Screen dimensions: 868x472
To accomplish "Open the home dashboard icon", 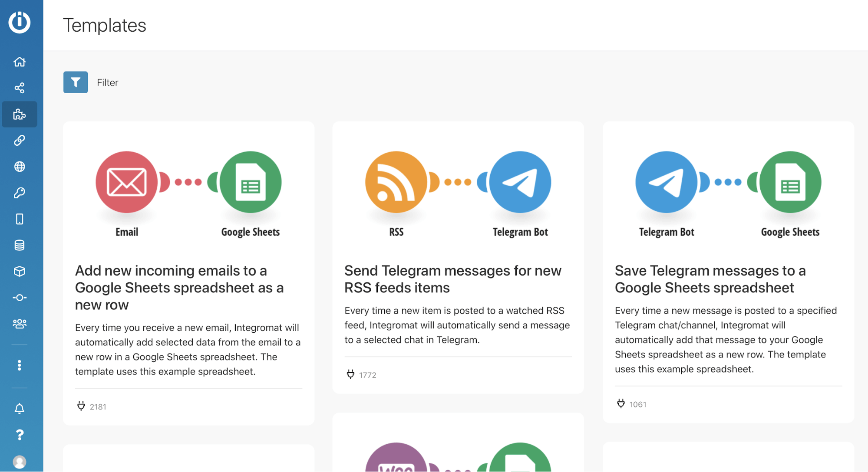I will (x=20, y=62).
